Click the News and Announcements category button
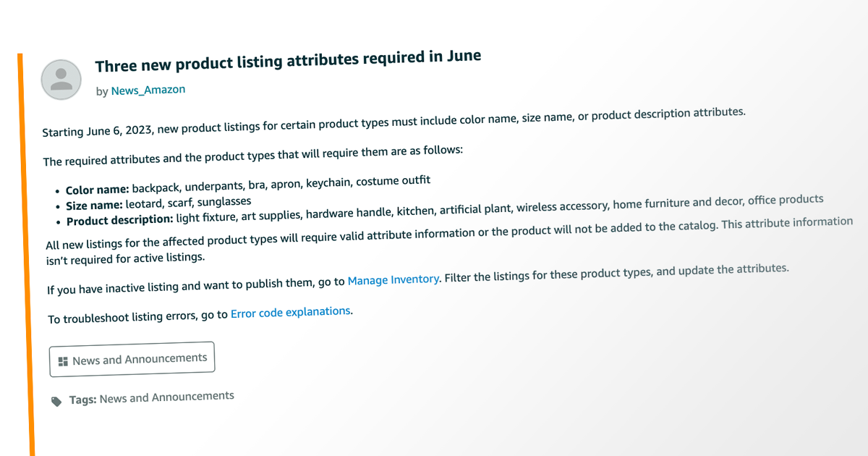Viewport: 868px width, 456px height. [132, 357]
